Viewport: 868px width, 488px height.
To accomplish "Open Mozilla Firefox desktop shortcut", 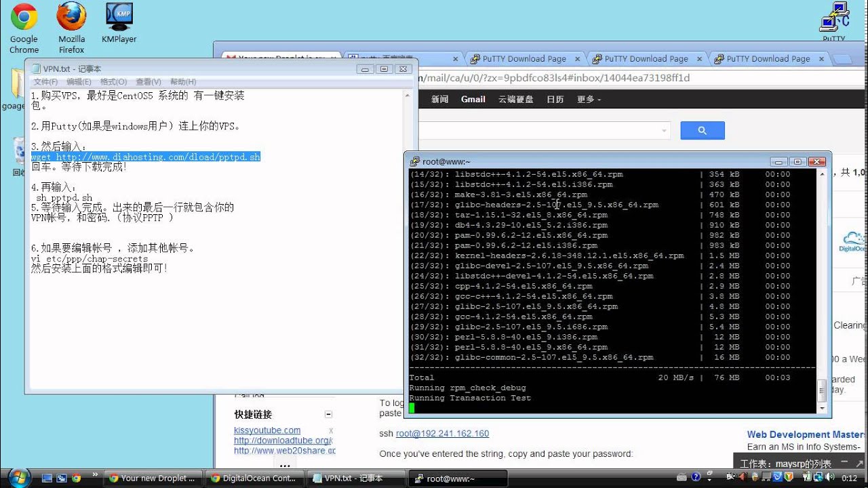I will (x=71, y=28).
